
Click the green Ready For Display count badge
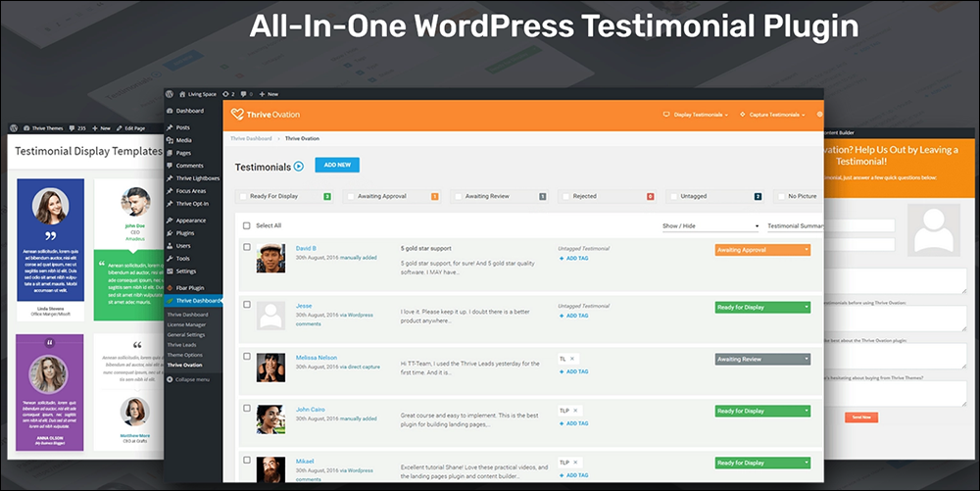(327, 196)
